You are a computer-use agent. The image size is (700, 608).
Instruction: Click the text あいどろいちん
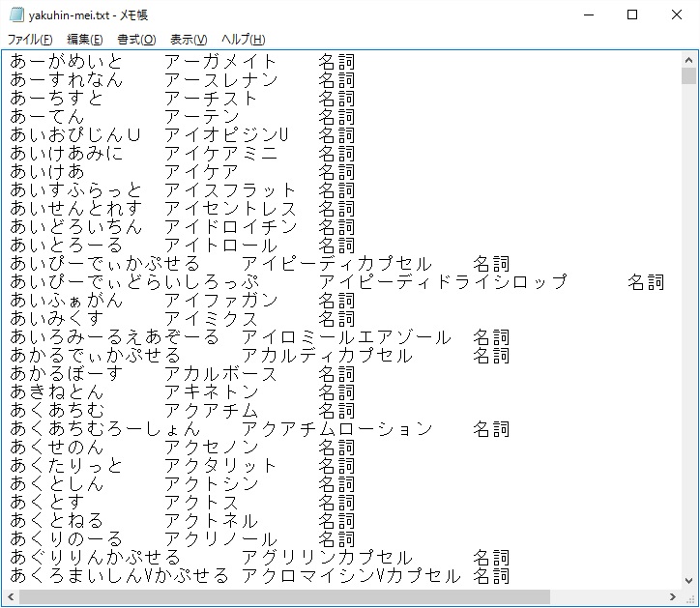(75, 227)
